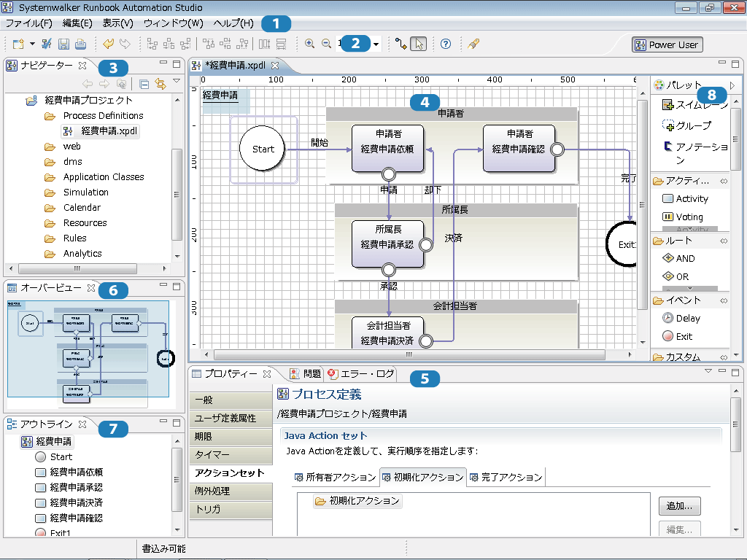747x560 pixels.
Task: Select アノテーション in the palette
Action: coord(695,153)
